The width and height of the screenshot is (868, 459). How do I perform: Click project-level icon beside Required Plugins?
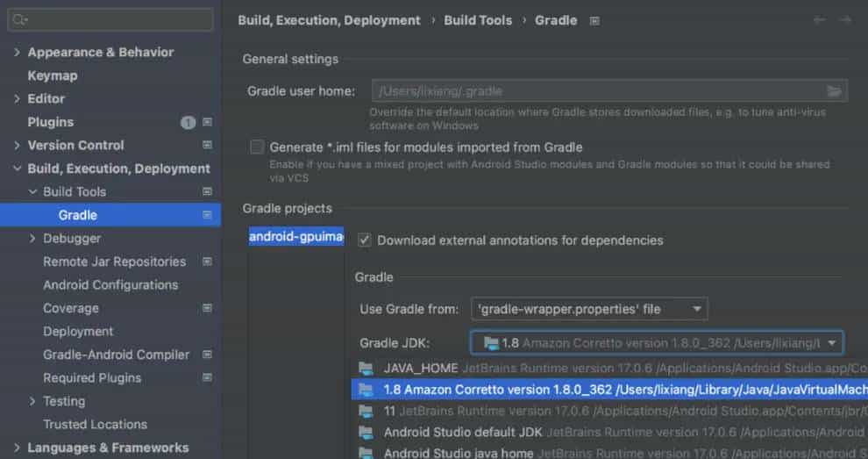point(207,378)
